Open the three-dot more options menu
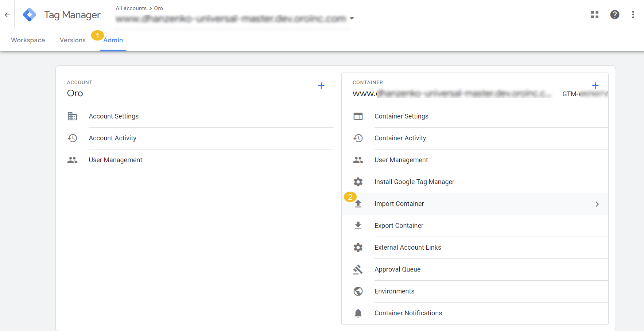This screenshot has width=644, height=331. click(633, 15)
